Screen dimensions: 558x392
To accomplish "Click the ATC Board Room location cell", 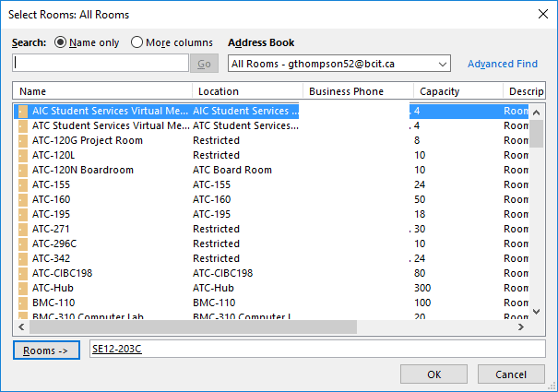I will point(232,171).
